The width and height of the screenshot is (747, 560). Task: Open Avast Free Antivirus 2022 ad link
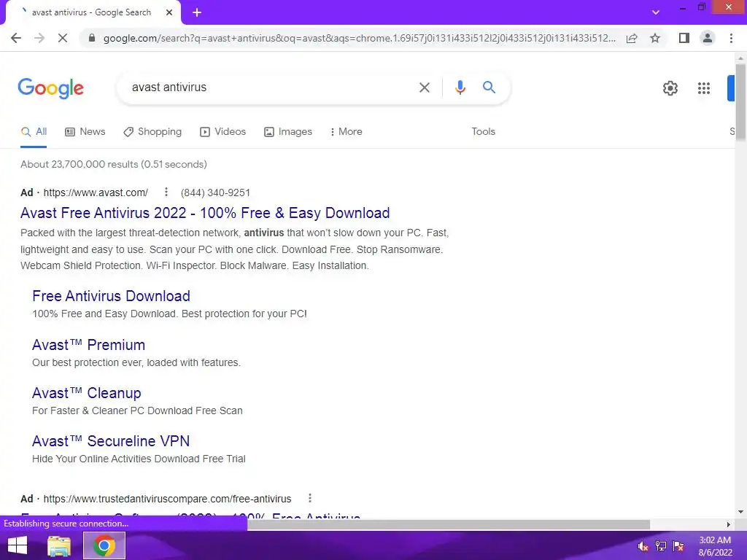(x=205, y=213)
